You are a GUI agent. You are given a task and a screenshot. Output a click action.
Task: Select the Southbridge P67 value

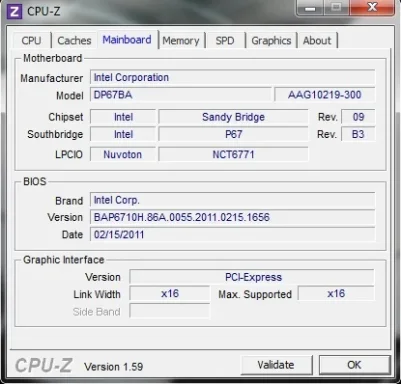click(233, 134)
